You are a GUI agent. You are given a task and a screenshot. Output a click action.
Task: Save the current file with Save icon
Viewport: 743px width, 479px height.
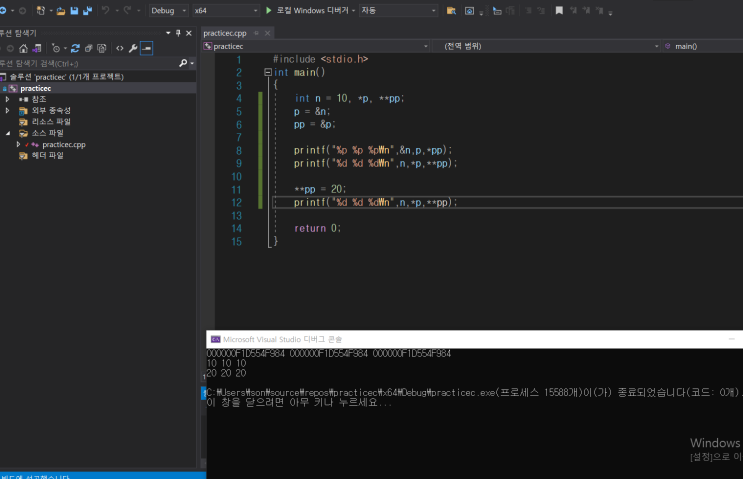[x=74, y=10]
